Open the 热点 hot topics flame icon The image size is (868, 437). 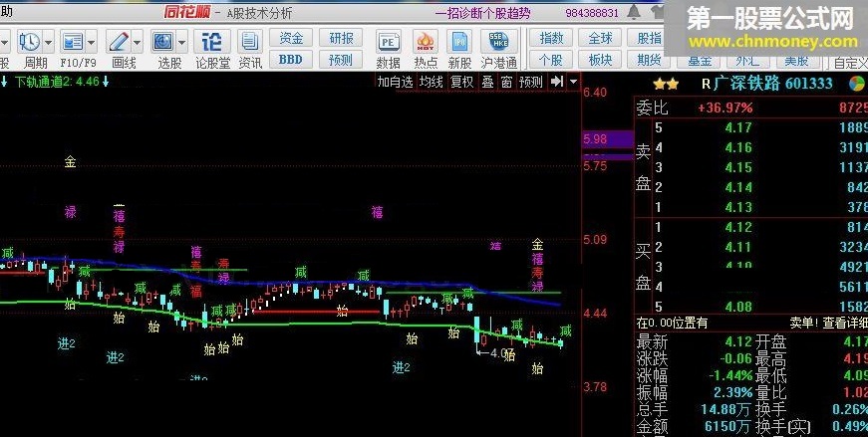click(426, 42)
